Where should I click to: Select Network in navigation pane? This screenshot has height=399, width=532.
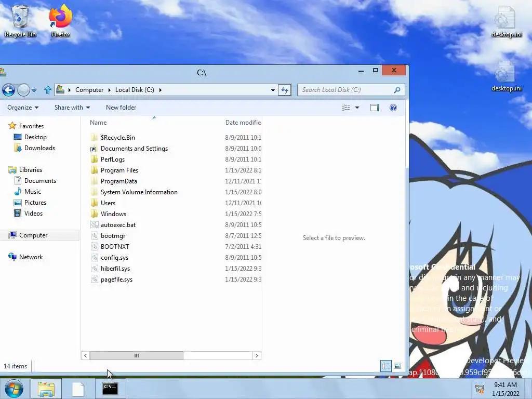coord(31,257)
